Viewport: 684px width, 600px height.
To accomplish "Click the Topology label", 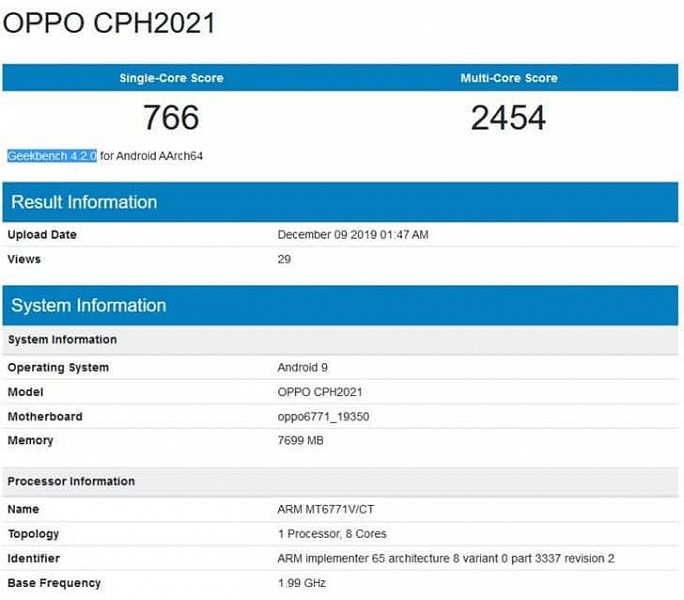I will [x=33, y=534].
